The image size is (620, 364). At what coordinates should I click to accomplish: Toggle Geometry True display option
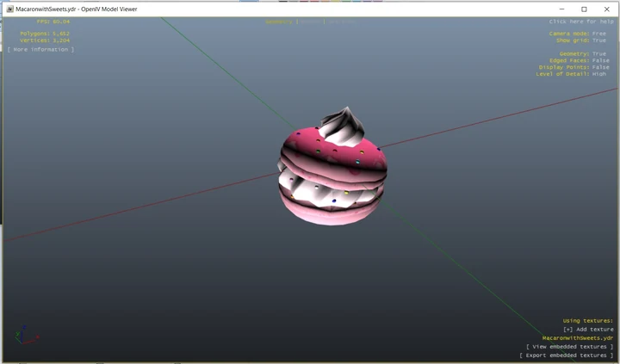pyautogui.click(x=582, y=53)
